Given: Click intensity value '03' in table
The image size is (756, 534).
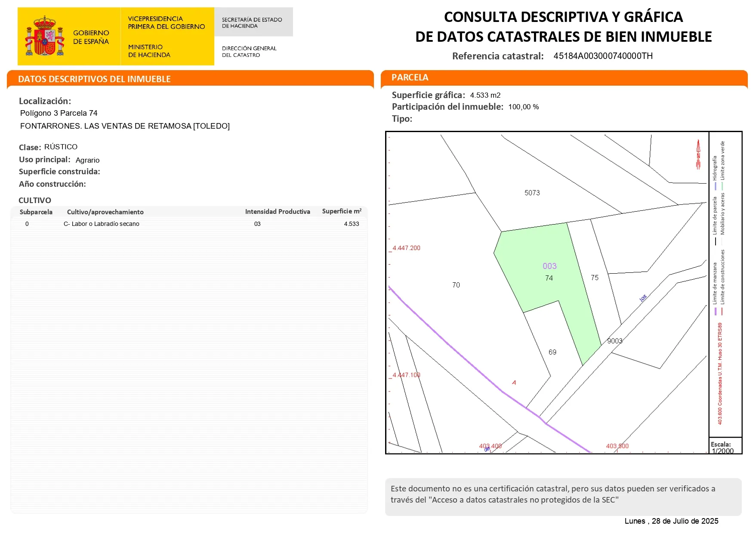Looking at the screenshot, I should tap(257, 224).
